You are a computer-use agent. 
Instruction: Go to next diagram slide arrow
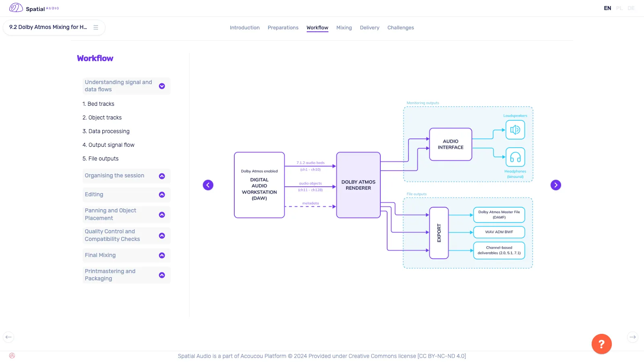point(556,185)
